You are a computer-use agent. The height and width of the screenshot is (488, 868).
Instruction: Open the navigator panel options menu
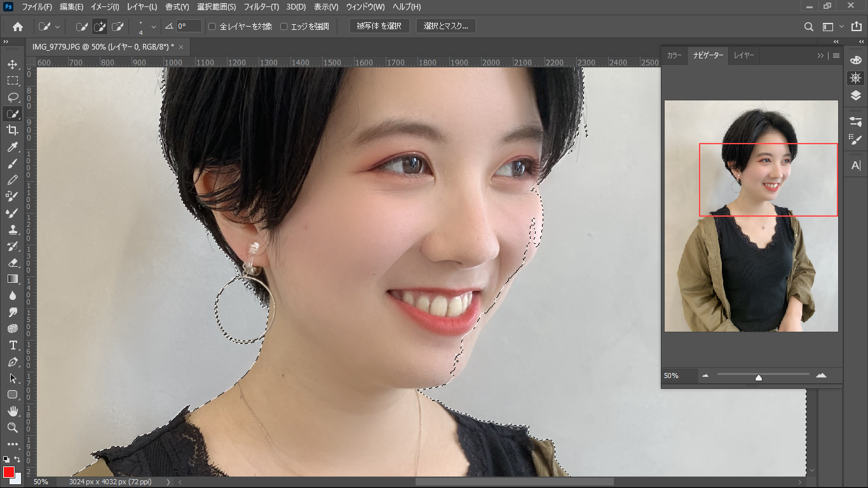836,56
